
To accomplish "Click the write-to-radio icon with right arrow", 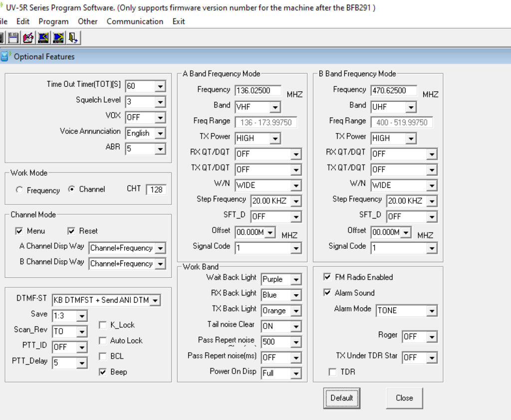I will click(x=58, y=38).
